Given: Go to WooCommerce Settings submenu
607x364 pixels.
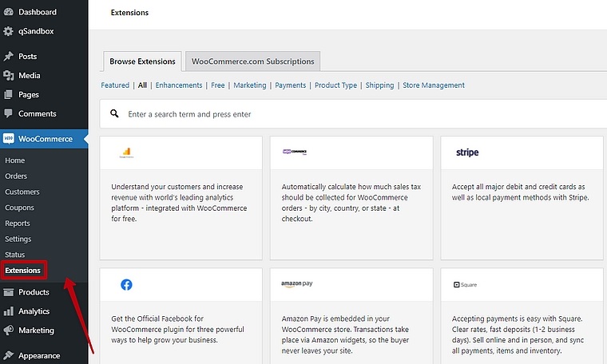Looking at the screenshot, I should 18,239.
